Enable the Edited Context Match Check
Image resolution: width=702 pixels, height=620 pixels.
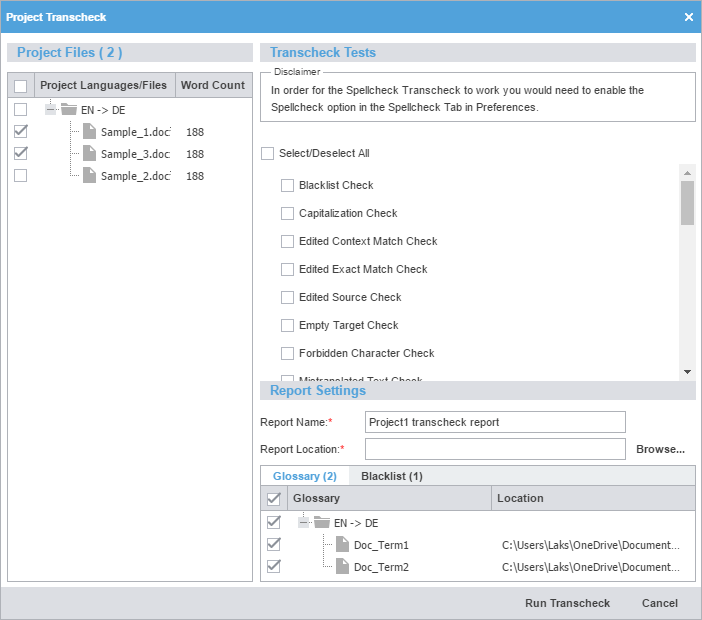point(287,241)
